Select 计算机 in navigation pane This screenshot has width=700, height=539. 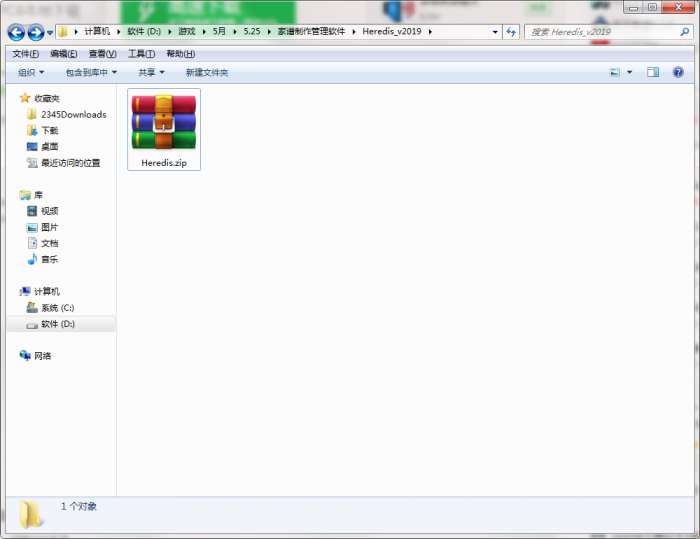coord(47,292)
